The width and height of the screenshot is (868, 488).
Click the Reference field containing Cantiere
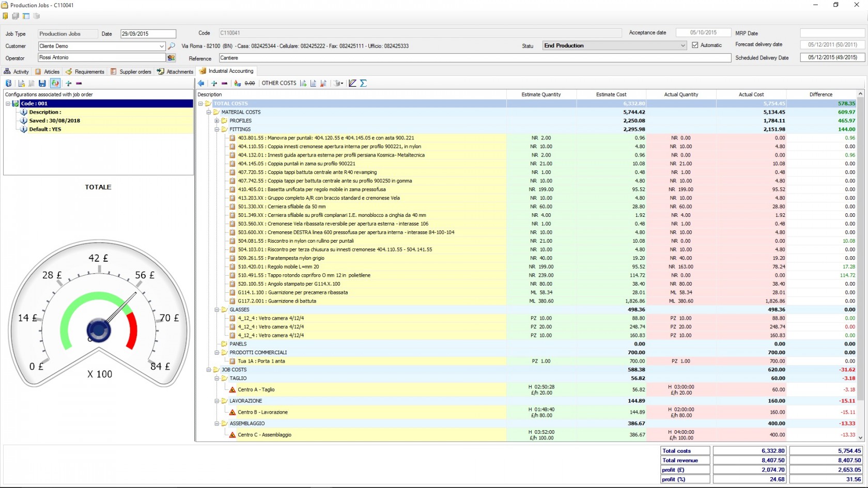(475, 58)
